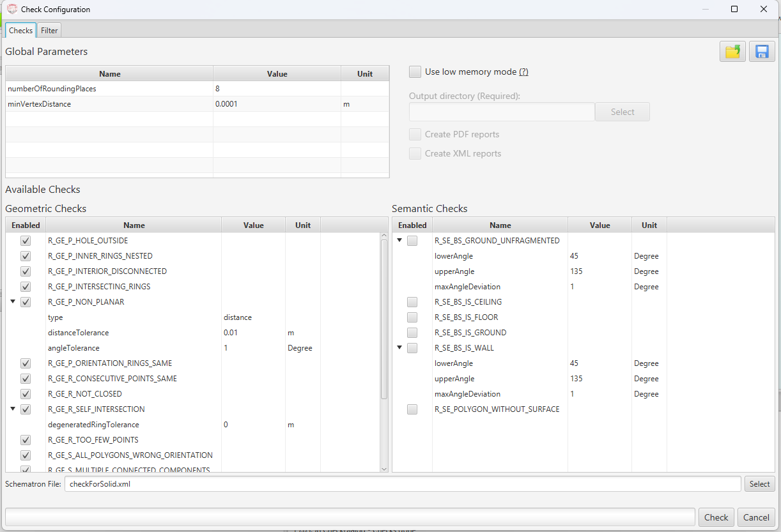Select upperAngle value under GROUND_UNFRAGMENTED
Screen dimensions: 781x532
576,271
